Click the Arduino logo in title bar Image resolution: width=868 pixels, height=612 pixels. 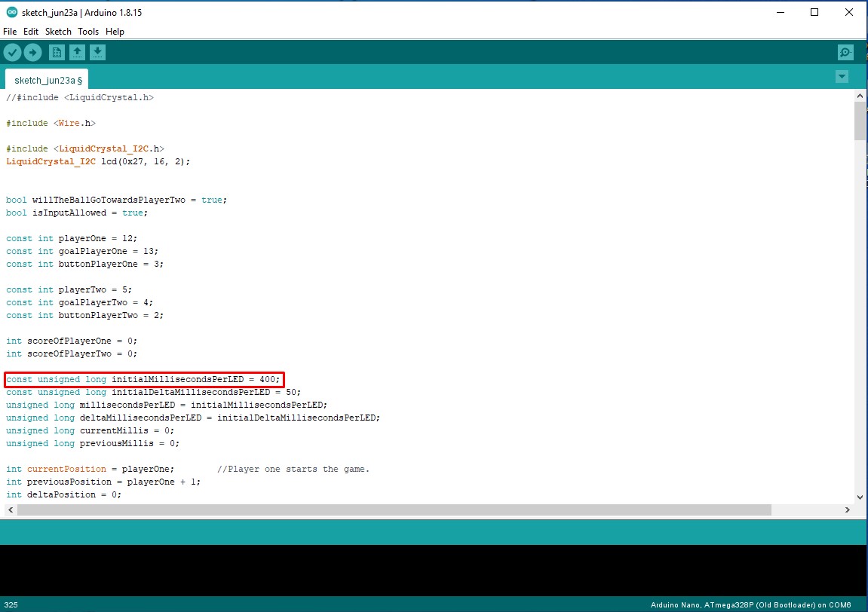[x=11, y=12]
